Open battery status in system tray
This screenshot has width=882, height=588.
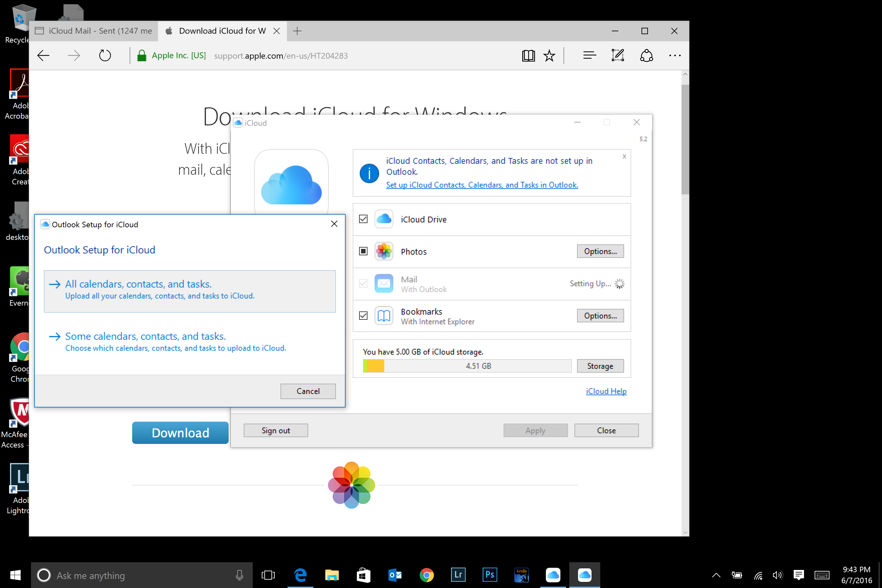coord(737,575)
